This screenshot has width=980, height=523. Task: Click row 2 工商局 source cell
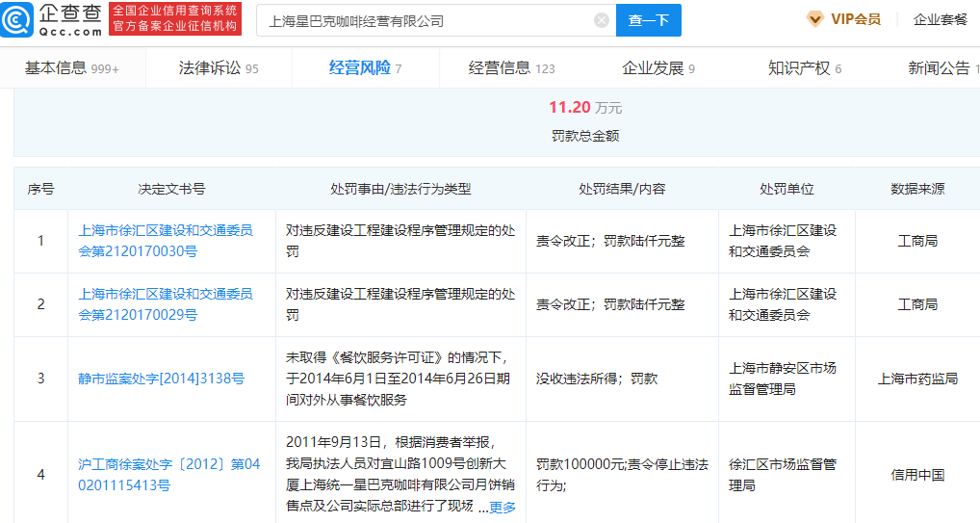(x=917, y=304)
